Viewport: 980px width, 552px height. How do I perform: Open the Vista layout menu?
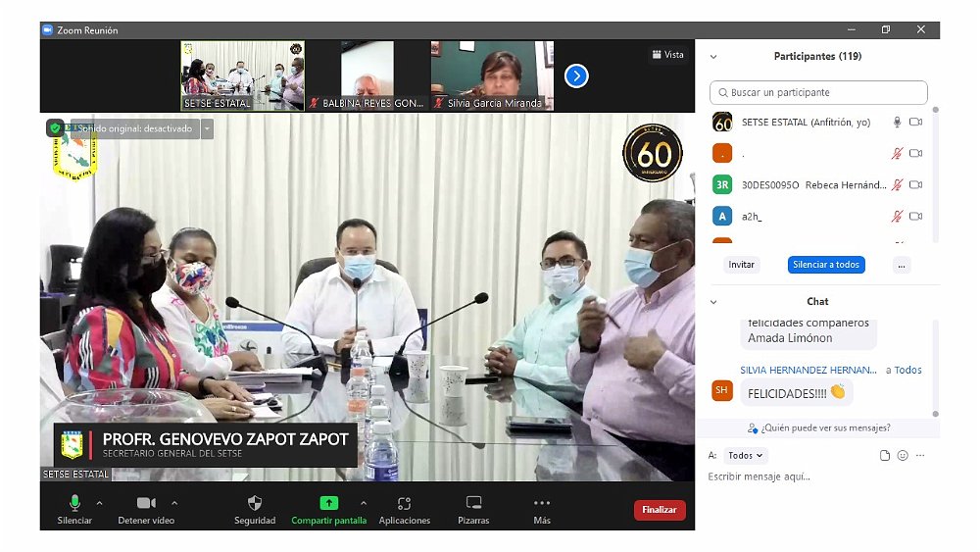(x=667, y=55)
